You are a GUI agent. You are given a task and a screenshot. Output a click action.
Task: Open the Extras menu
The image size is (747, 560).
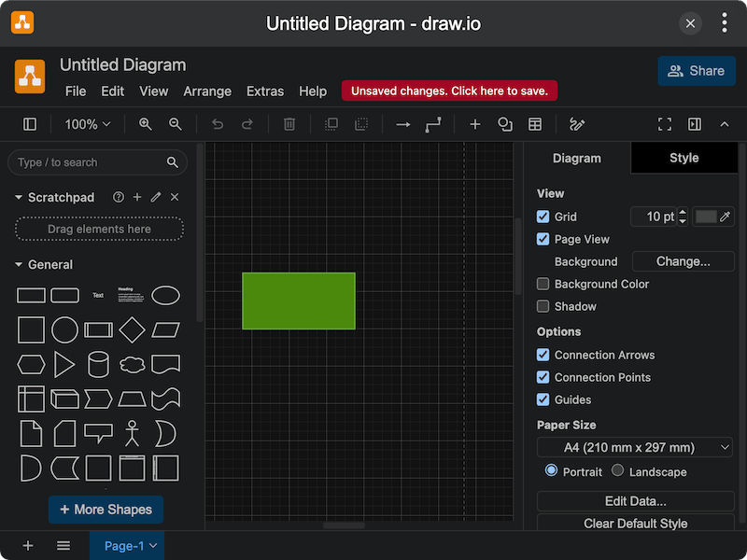(x=265, y=91)
